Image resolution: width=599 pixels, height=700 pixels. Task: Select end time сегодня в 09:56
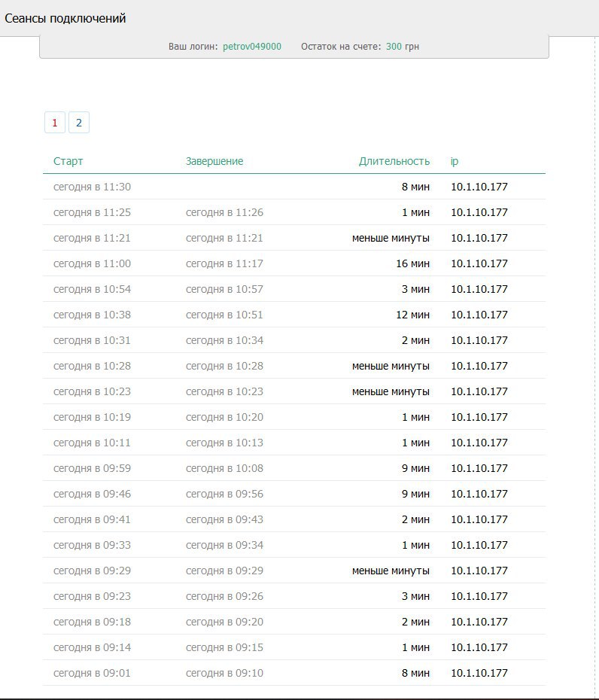tap(224, 495)
